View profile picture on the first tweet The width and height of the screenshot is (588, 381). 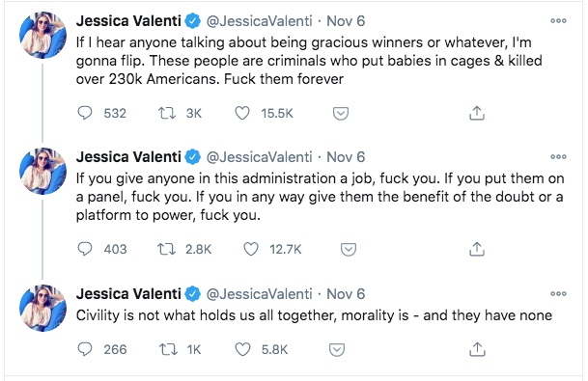point(43,36)
